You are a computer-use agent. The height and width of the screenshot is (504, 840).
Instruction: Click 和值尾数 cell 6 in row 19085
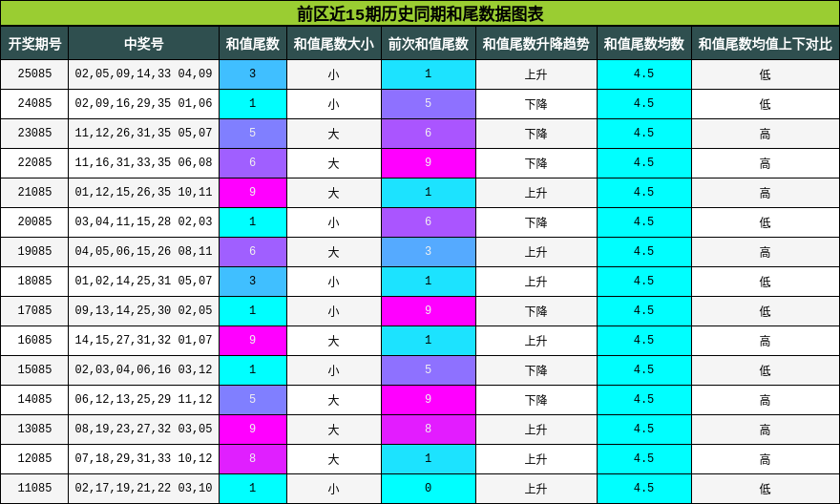253,251
